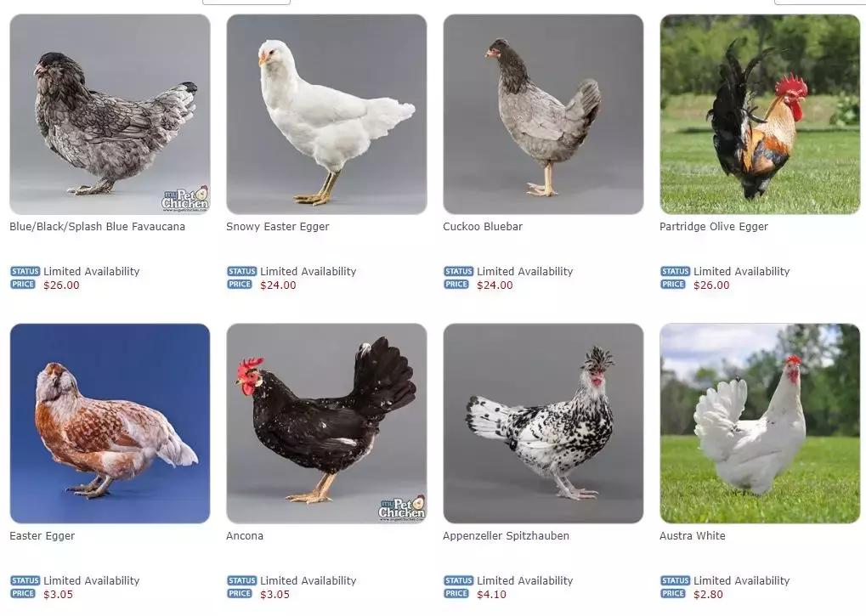Open the Easter Egger chicken photo
The height and width of the screenshot is (616, 866).
(x=110, y=423)
